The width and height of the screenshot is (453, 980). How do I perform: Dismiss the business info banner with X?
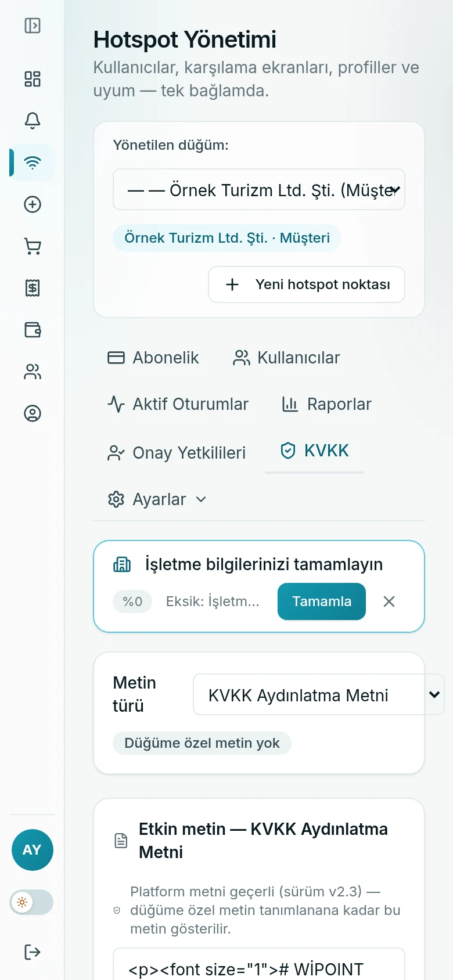coord(389,601)
